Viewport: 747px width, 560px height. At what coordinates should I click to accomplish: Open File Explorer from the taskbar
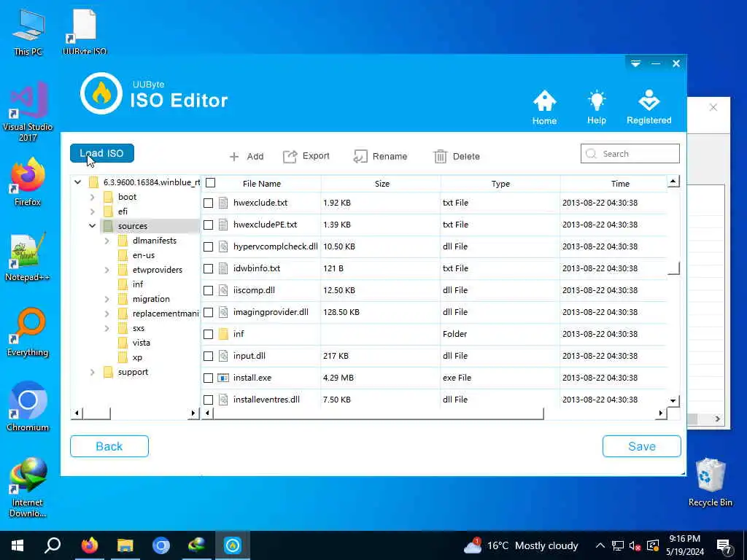point(125,545)
